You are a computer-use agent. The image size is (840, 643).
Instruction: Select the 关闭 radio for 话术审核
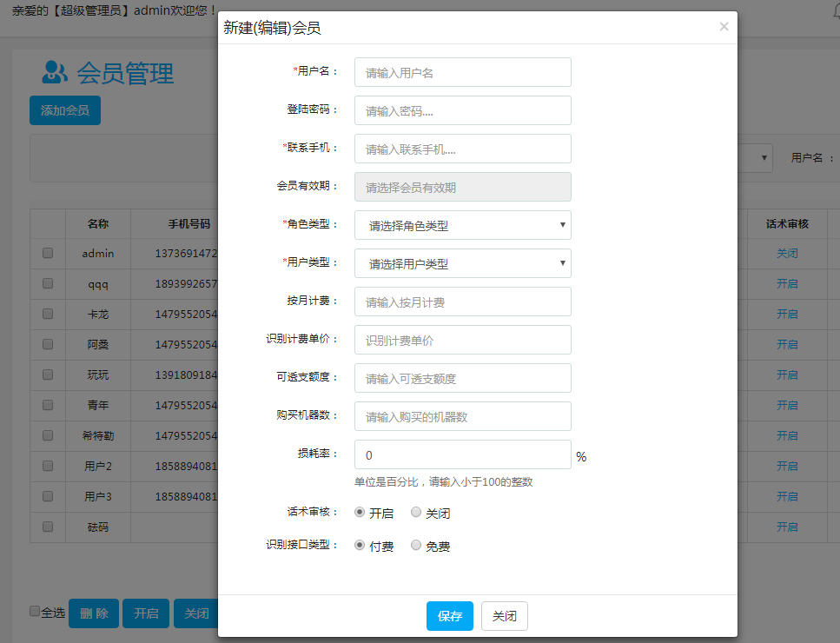(x=416, y=513)
